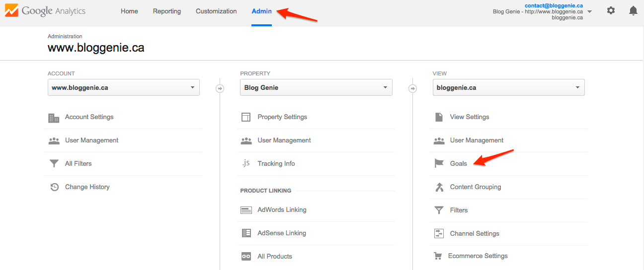This screenshot has width=644, height=270.
Task: Open the bloggenie.ca view dropdown
Action: click(x=508, y=87)
